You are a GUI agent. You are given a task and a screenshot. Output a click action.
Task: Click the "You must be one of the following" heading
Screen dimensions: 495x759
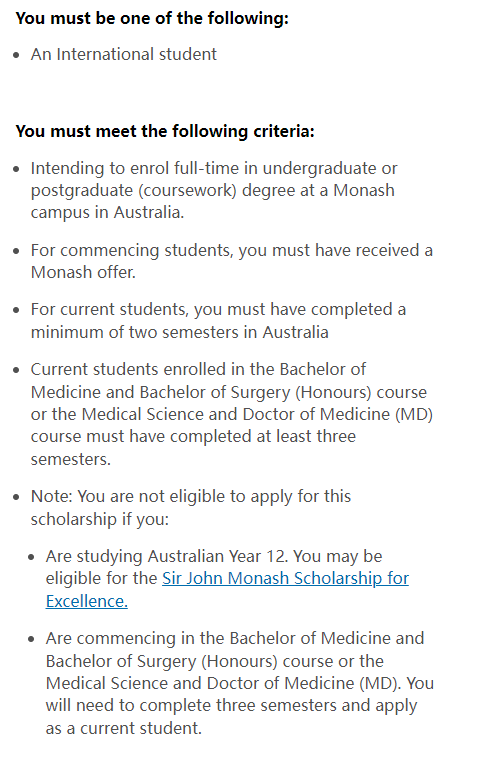coord(152,18)
